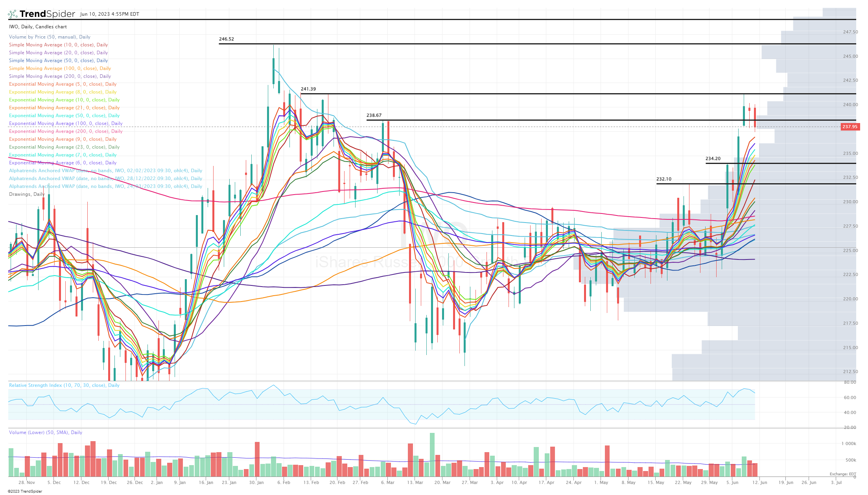Click the 238.67 horizontal level label
Image resolution: width=868 pixels, height=495 pixels.
[x=374, y=116]
